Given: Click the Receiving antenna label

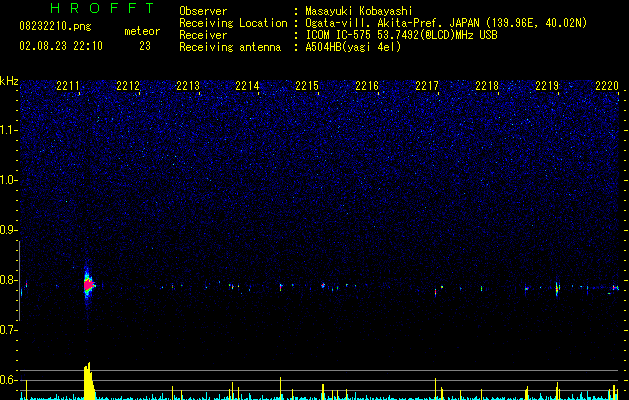Looking at the screenshot, I should point(230,47).
